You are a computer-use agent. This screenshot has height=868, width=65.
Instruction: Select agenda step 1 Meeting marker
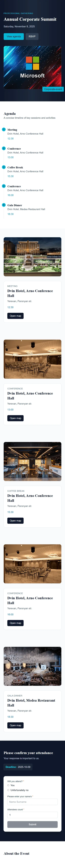coord(4,129)
